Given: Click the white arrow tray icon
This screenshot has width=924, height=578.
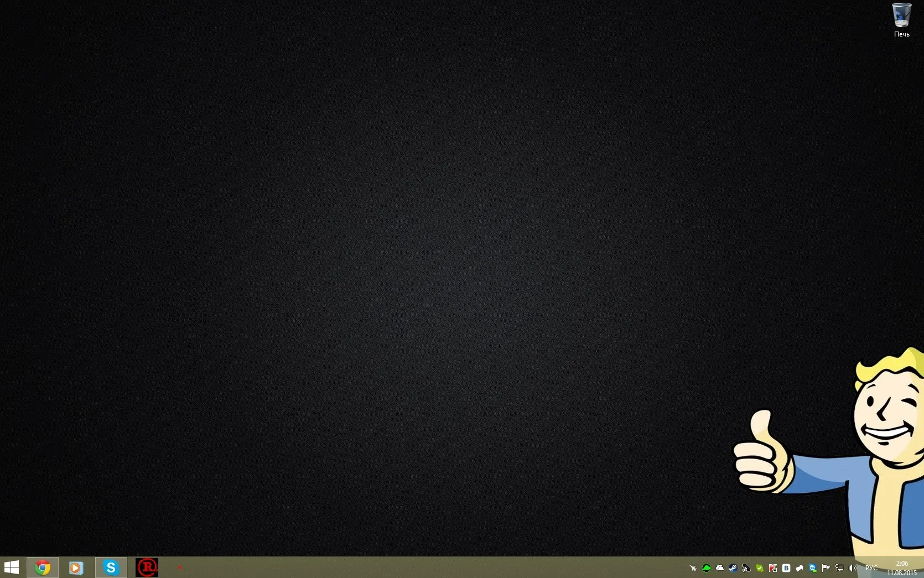Looking at the screenshot, I should (799, 568).
